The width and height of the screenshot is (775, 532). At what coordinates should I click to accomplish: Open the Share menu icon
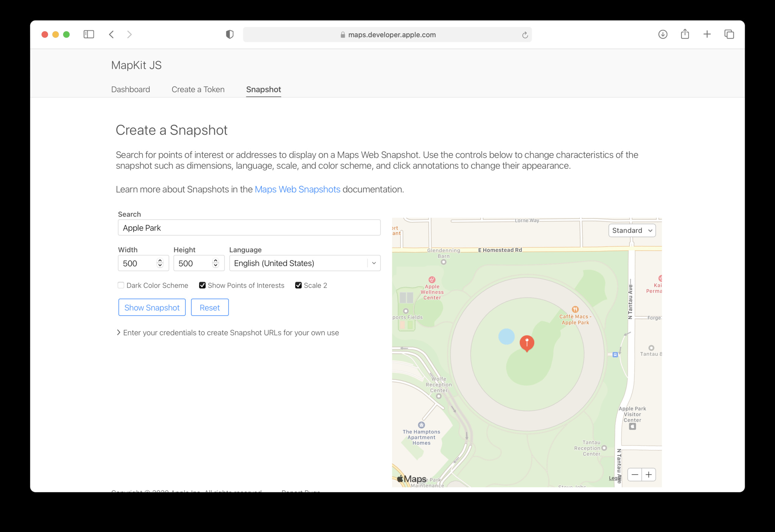click(685, 34)
